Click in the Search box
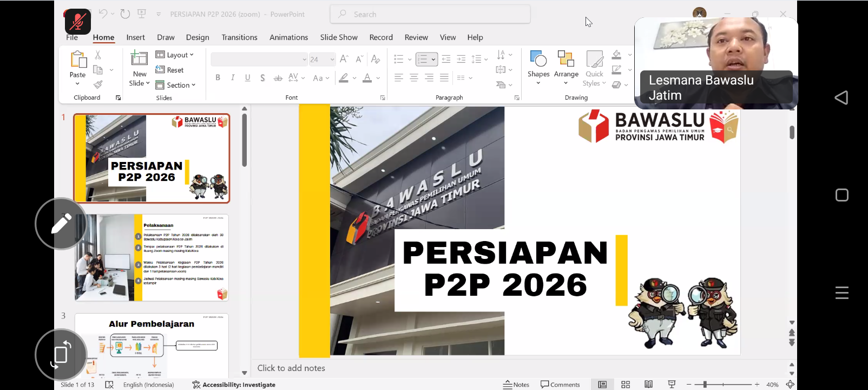 pyautogui.click(x=430, y=14)
